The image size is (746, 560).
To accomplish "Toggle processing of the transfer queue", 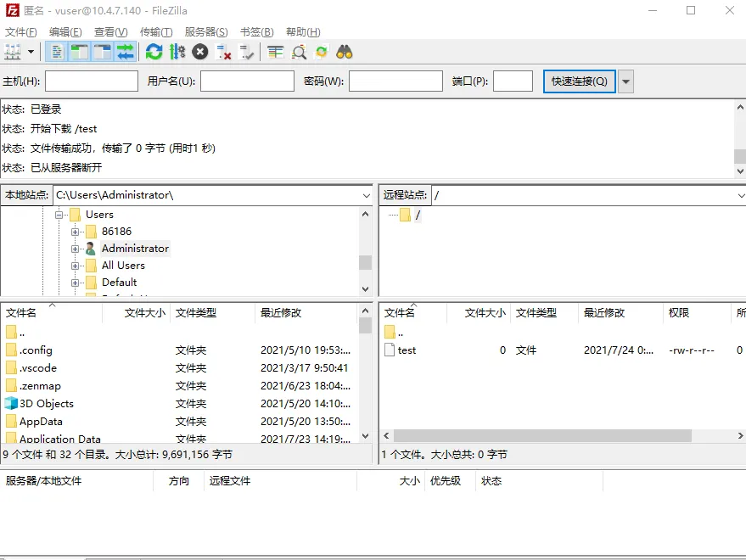I will [x=177, y=52].
